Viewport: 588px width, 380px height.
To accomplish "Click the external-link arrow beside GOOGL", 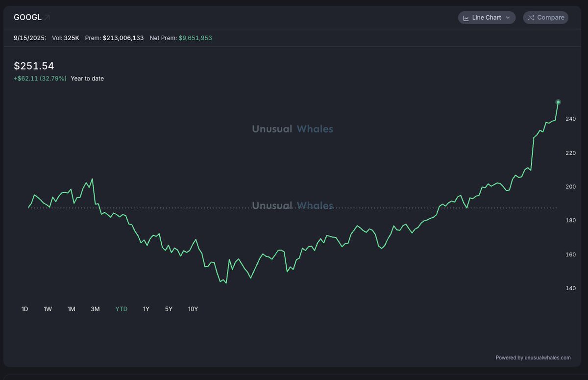I will pyautogui.click(x=47, y=16).
